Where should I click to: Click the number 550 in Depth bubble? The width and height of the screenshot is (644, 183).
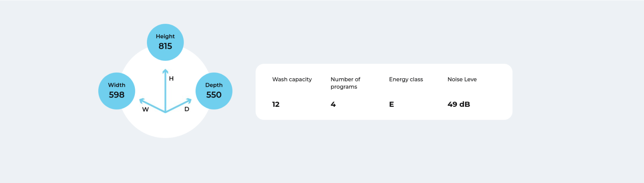[x=214, y=95]
